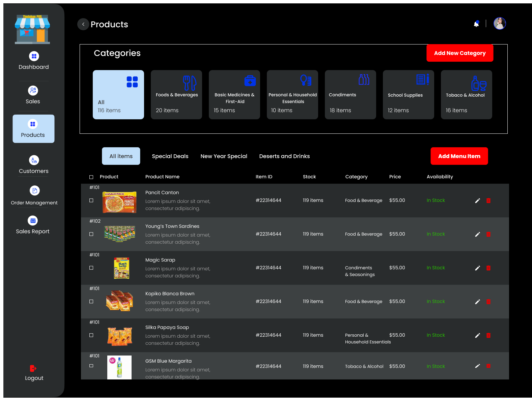Click the Silka Papaya Soap product image
This screenshot has width=532, height=401.
[119, 336]
